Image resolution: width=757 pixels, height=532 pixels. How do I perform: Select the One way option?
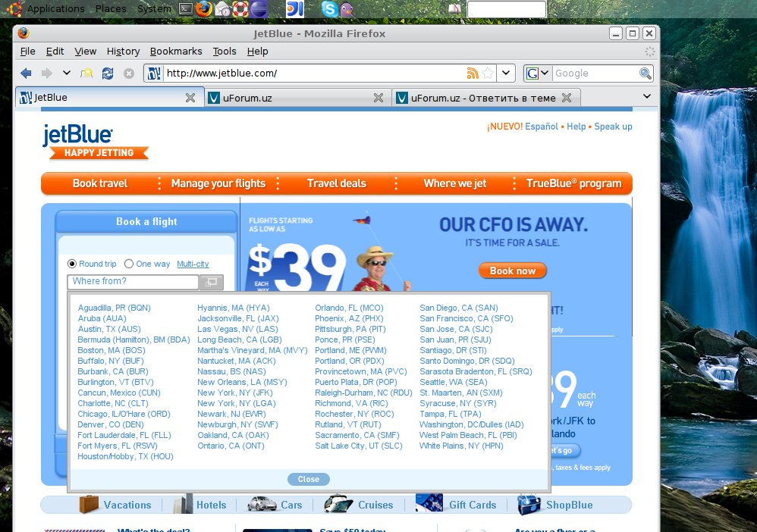point(129,264)
